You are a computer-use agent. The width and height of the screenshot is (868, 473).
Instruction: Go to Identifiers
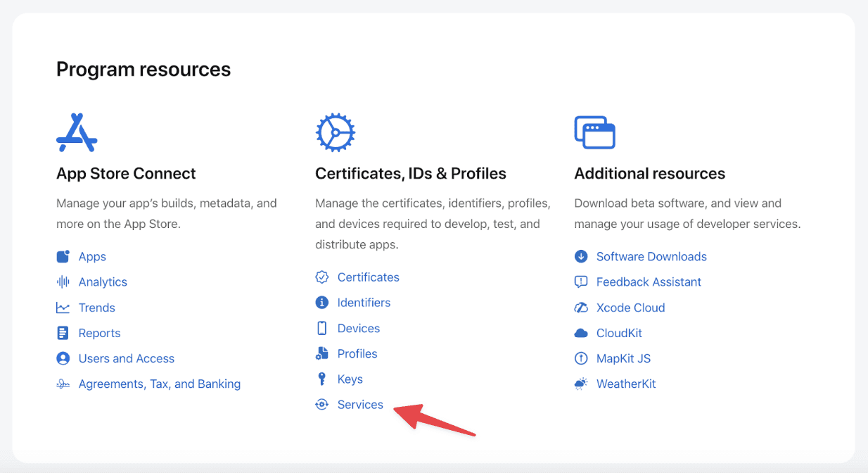click(x=364, y=302)
